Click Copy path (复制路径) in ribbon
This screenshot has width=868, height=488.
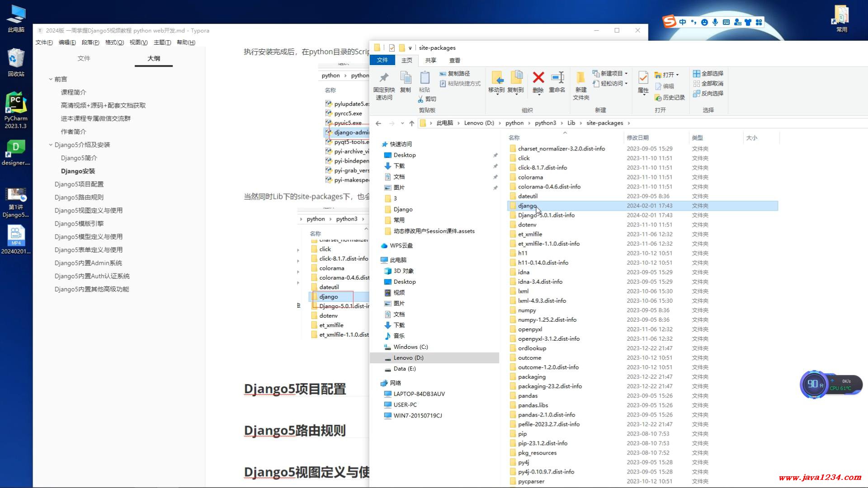click(455, 74)
